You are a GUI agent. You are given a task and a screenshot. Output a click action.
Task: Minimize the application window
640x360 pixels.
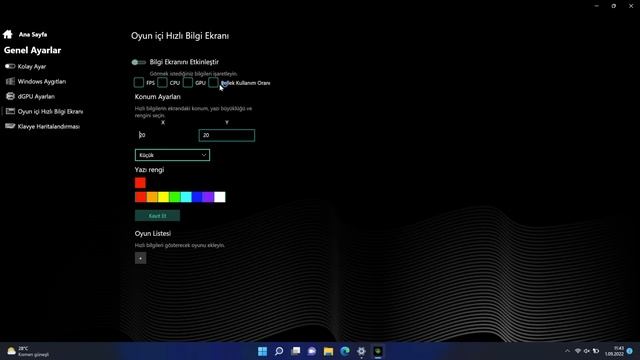tap(596, 6)
